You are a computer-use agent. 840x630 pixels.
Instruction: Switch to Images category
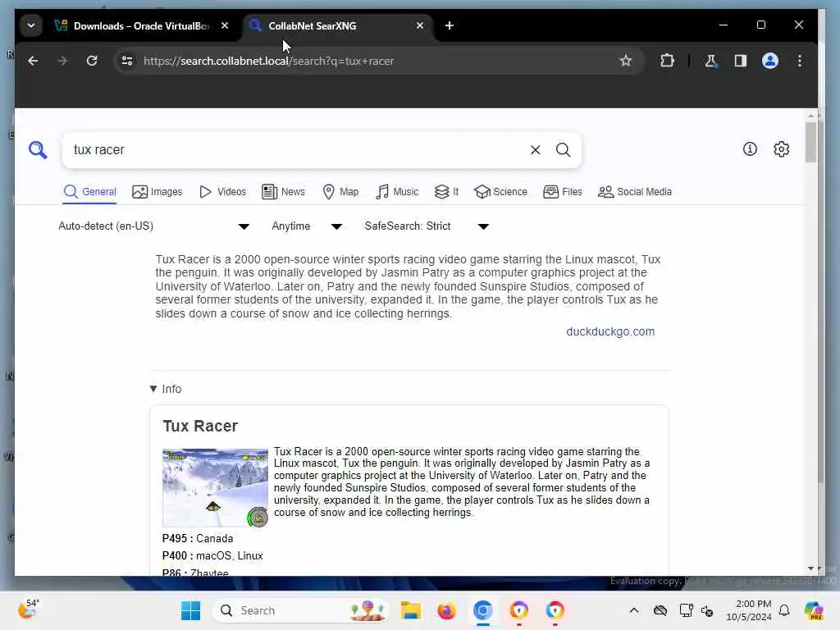pos(157,192)
